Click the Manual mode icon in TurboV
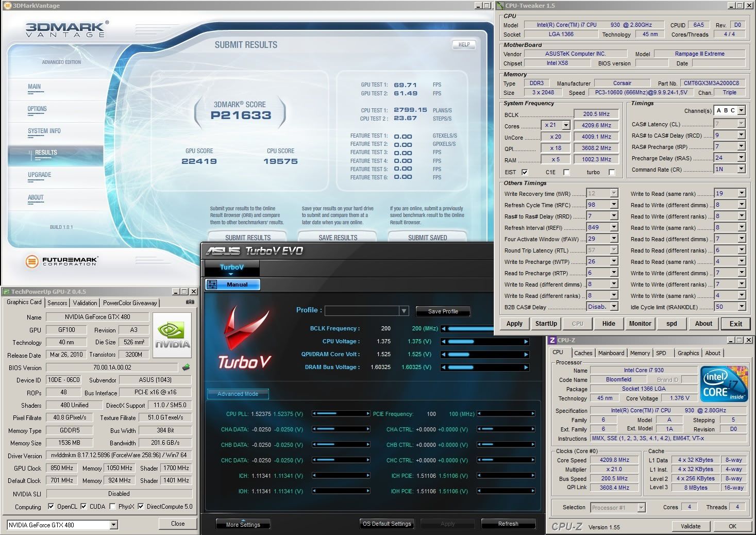This screenshot has height=535, width=756. 212,285
